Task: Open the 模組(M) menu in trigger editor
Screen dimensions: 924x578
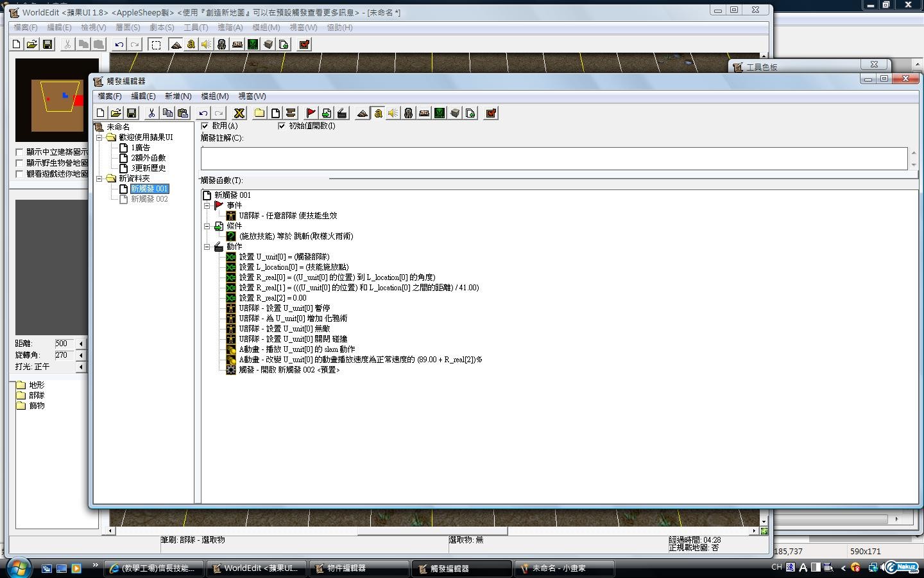Action: click(214, 96)
